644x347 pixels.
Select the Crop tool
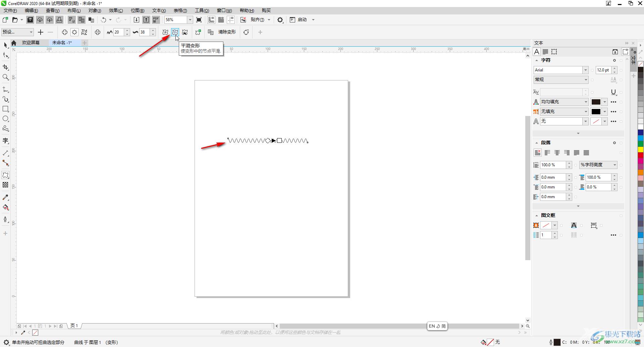point(5,67)
